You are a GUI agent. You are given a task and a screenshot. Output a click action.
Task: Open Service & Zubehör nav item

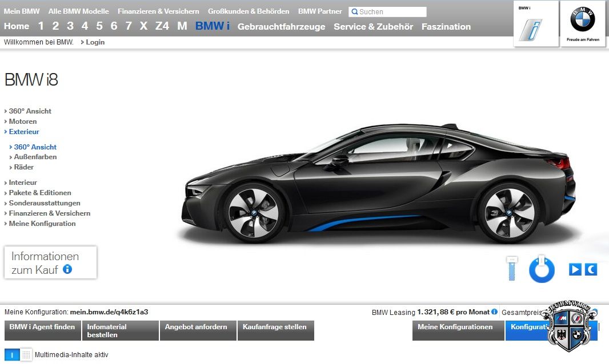[374, 27]
